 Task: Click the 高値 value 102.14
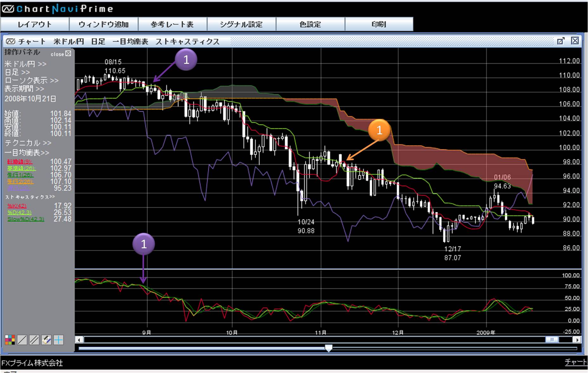[61, 120]
